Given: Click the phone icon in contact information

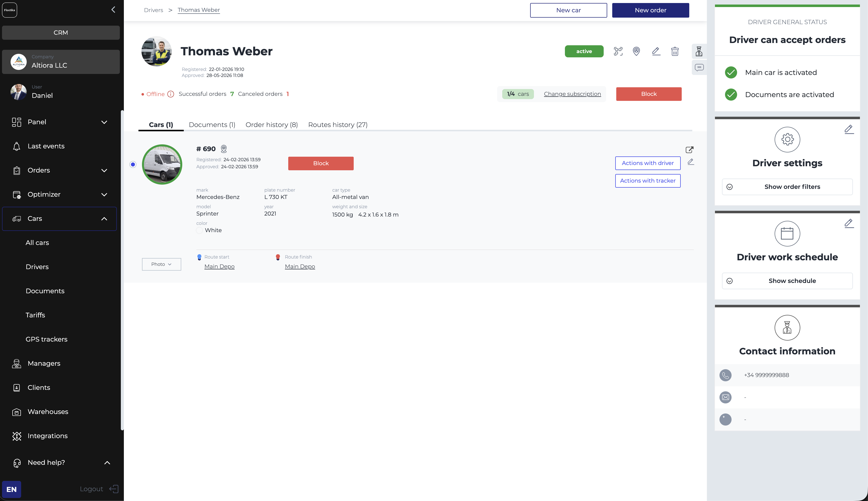Looking at the screenshot, I should pyautogui.click(x=726, y=375).
